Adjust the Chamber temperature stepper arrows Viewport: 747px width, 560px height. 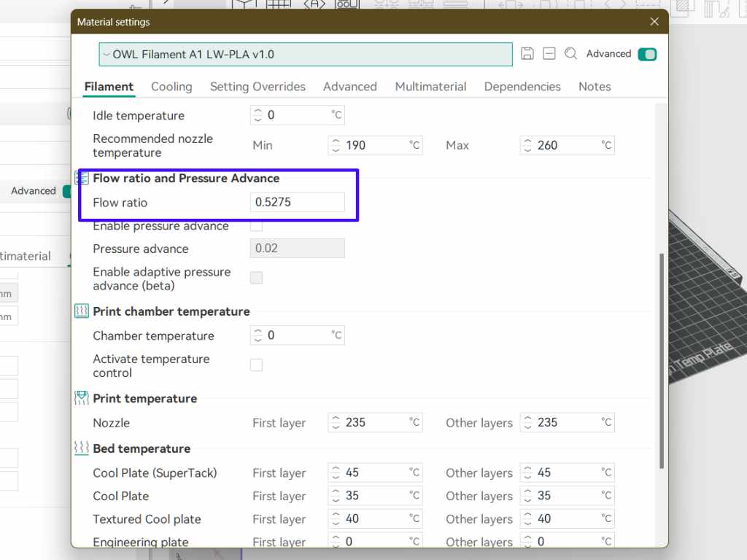tap(258, 336)
